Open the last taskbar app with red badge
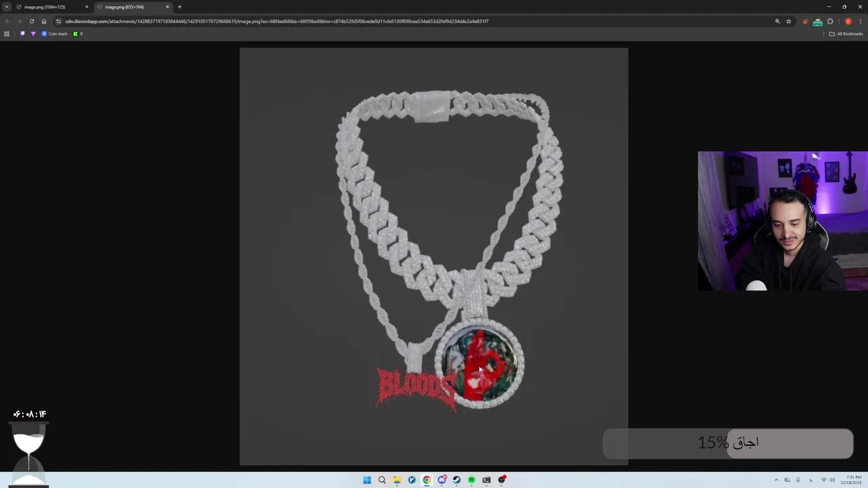The image size is (868, 488). tap(502, 480)
